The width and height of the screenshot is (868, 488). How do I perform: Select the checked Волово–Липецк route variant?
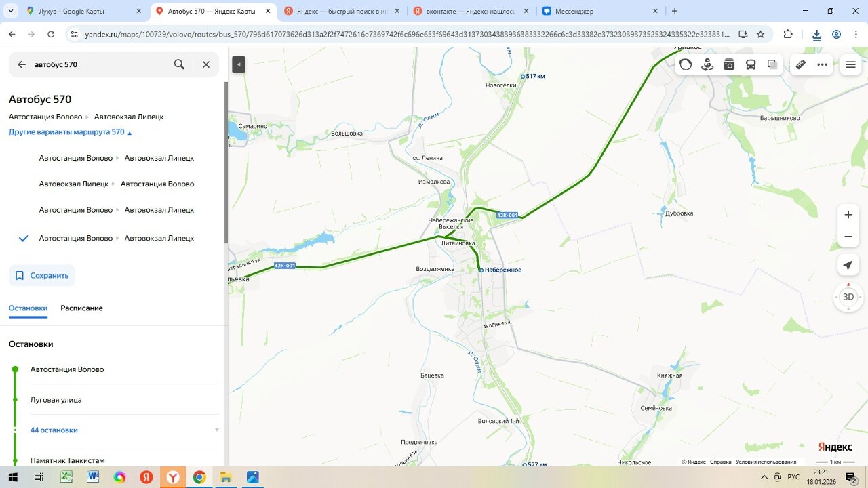click(x=116, y=238)
